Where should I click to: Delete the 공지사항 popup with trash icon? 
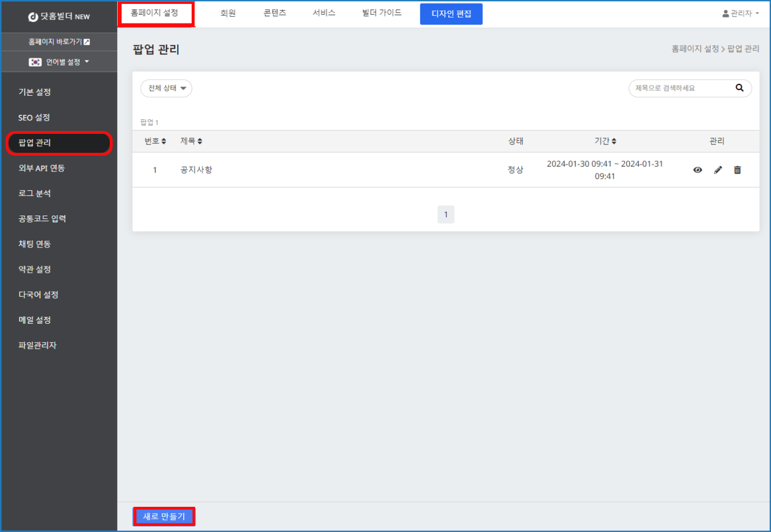[737, 170]
